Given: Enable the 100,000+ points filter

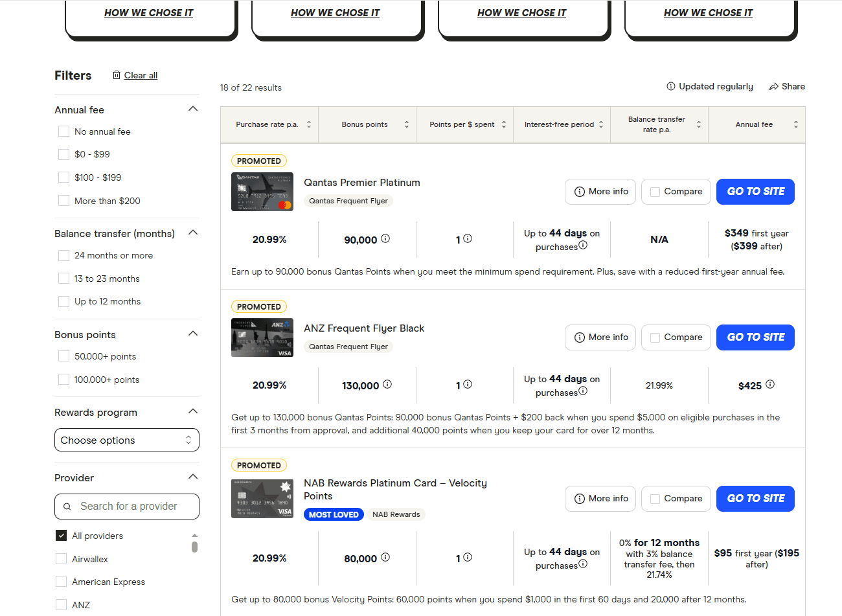Looking at the screenshot, I should 63,380.
